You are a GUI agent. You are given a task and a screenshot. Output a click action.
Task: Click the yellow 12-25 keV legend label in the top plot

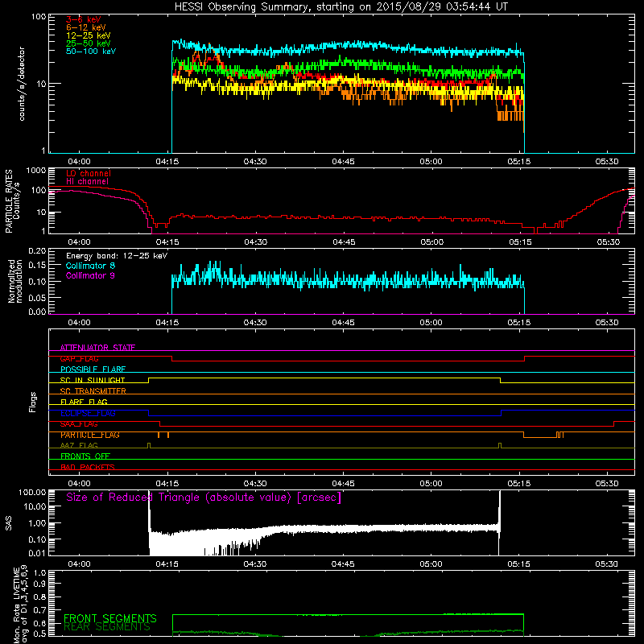coord(89,35)
